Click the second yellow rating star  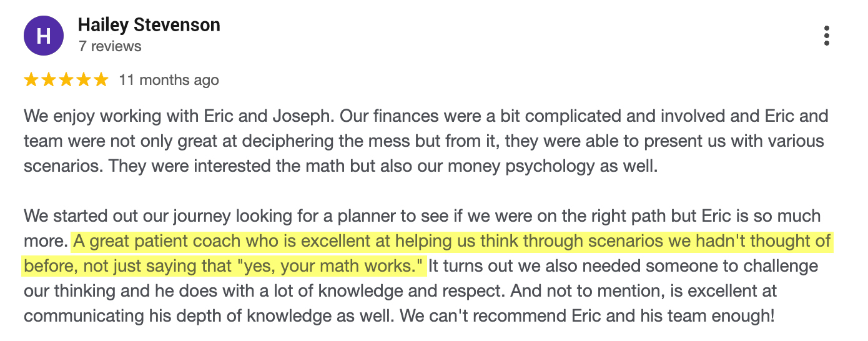pyautogui.click(x=48, y=80)
